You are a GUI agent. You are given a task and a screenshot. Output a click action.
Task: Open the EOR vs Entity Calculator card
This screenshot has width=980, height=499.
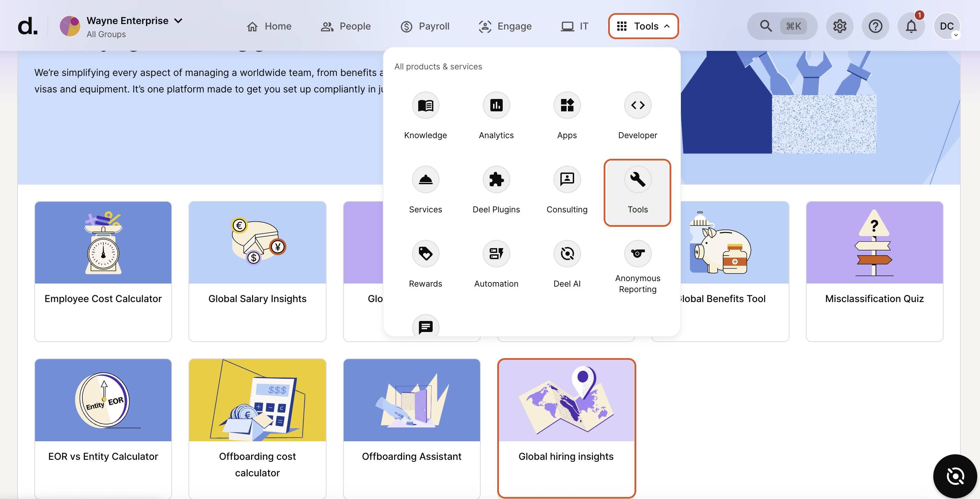[x=103, y=429]
